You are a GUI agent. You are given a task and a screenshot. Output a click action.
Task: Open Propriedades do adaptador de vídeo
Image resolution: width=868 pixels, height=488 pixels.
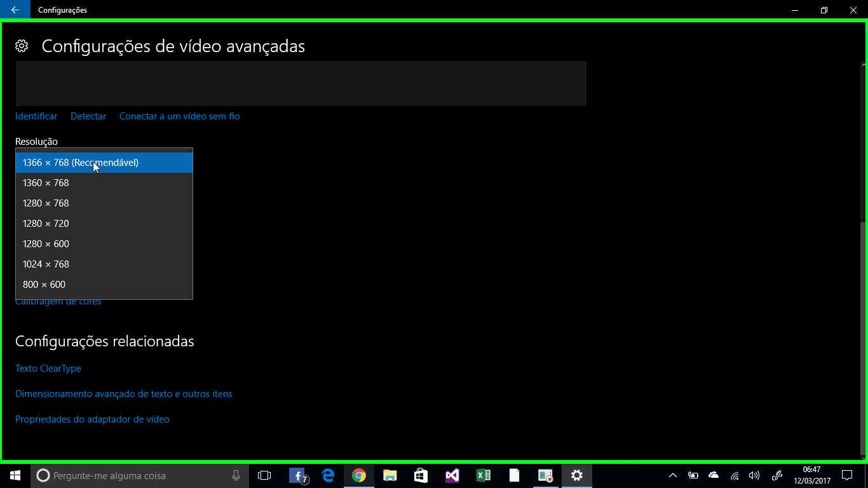[x=92, y=419]
